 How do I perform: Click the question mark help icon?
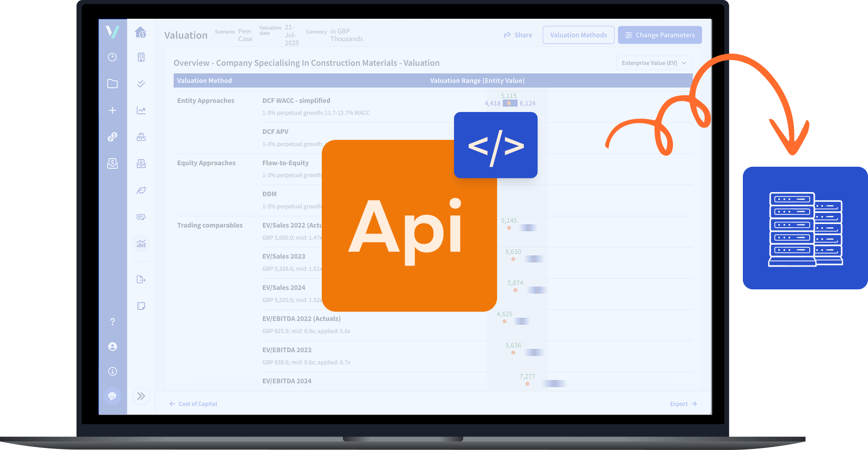pyautogui.click(x=112, y=322)
